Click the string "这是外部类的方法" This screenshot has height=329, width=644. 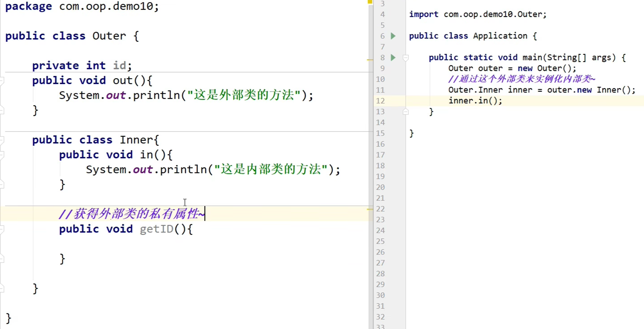click(x=244, y=95)
